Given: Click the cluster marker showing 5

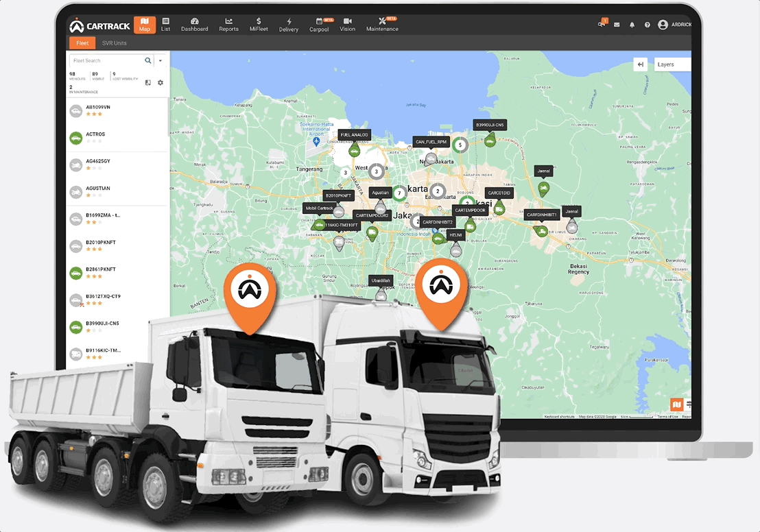Looking at the screenshot, I should (460, 145).
